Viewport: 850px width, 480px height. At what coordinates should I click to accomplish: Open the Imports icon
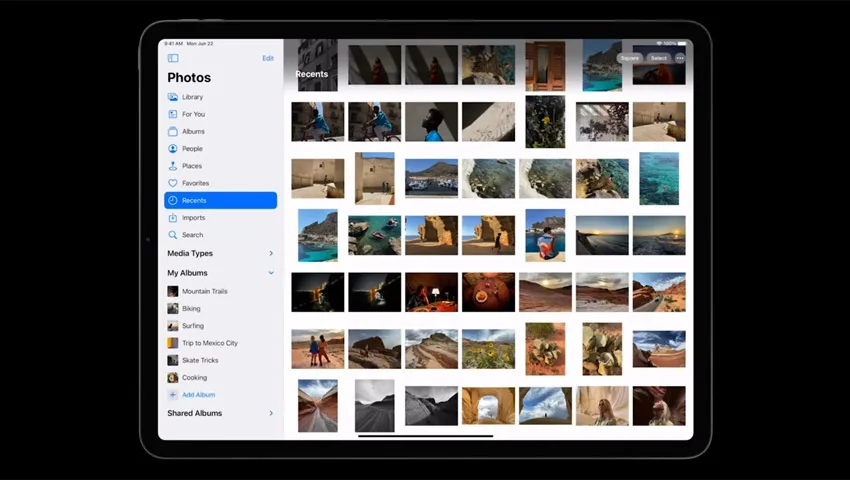click(172, 217)
